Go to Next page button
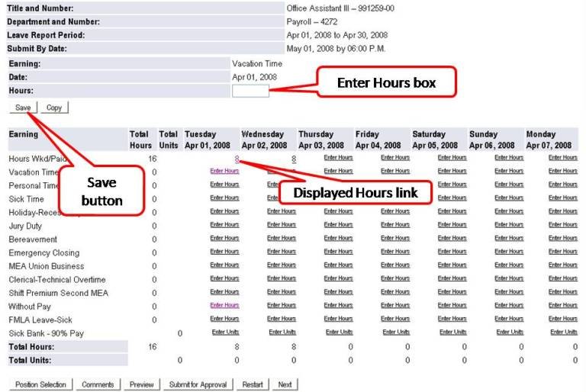The height and width of the screenshot is (392, 586). pos(285,384)
